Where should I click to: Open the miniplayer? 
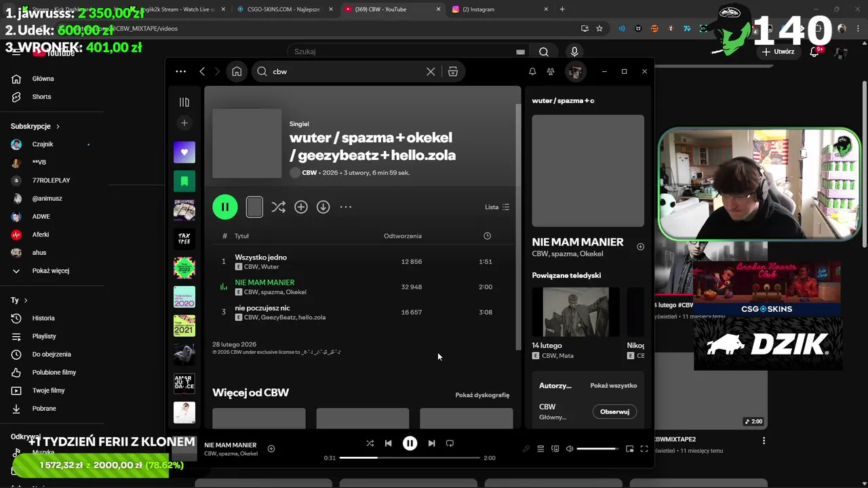(x=629, y=449)
